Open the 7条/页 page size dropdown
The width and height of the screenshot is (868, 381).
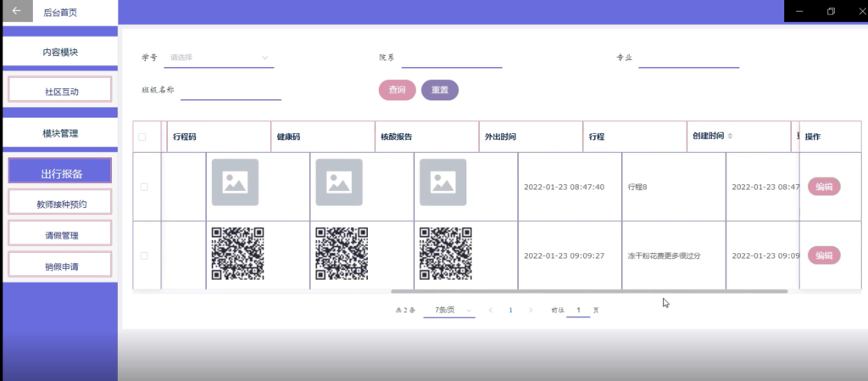(449, 311)
